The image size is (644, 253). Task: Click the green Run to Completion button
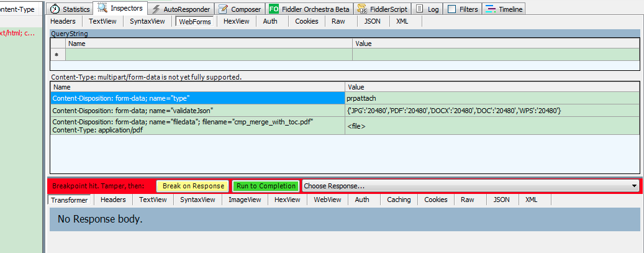[x=265, y=186]
